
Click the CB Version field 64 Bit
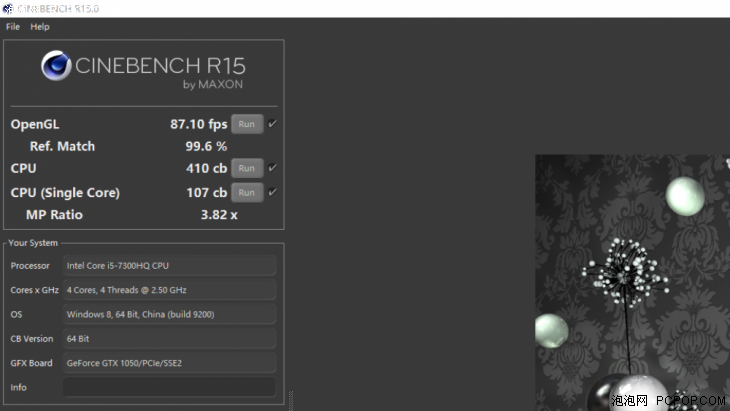pyautogui.click(x=169, y=339)
